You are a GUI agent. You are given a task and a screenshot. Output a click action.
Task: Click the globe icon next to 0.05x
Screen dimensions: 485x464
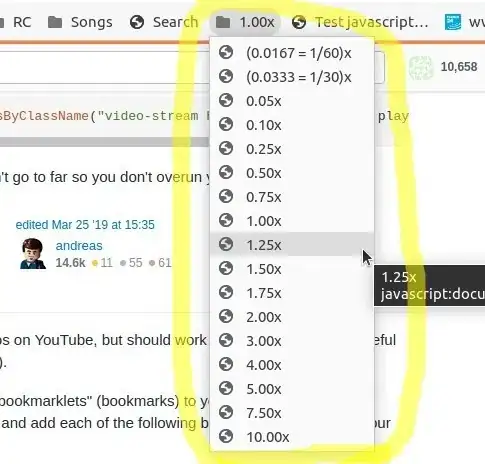[x=226, y=100]
